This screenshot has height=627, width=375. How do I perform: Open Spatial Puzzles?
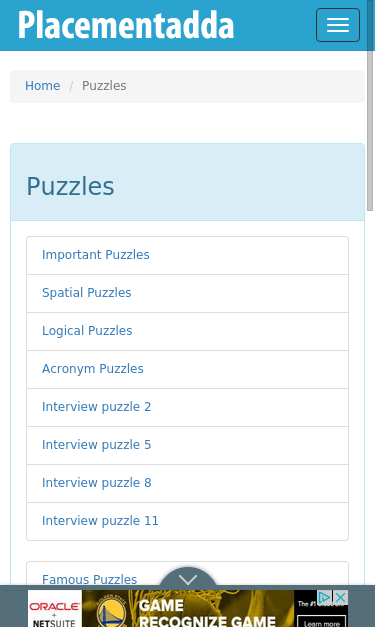point(188,293)
